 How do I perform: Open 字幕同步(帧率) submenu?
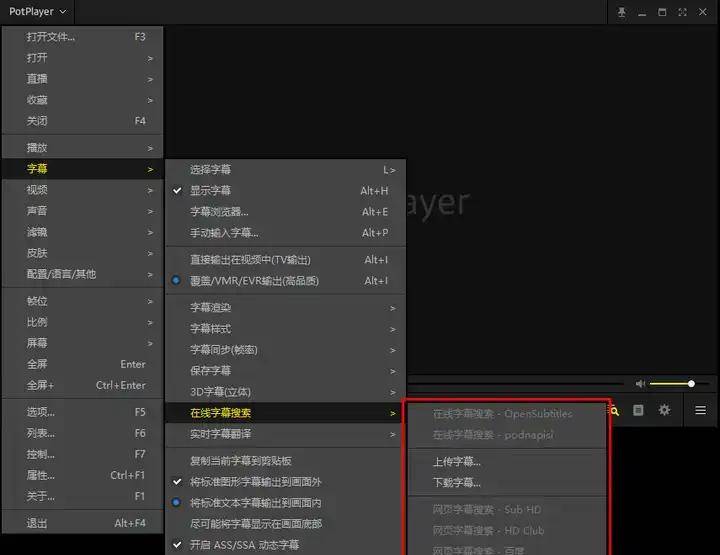coord(285,350)
